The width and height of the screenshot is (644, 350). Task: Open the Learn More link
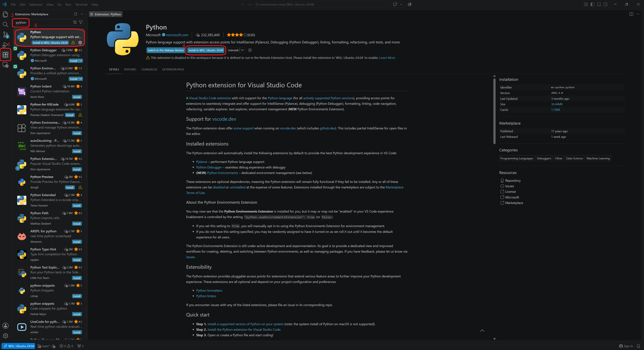(387, 58)
